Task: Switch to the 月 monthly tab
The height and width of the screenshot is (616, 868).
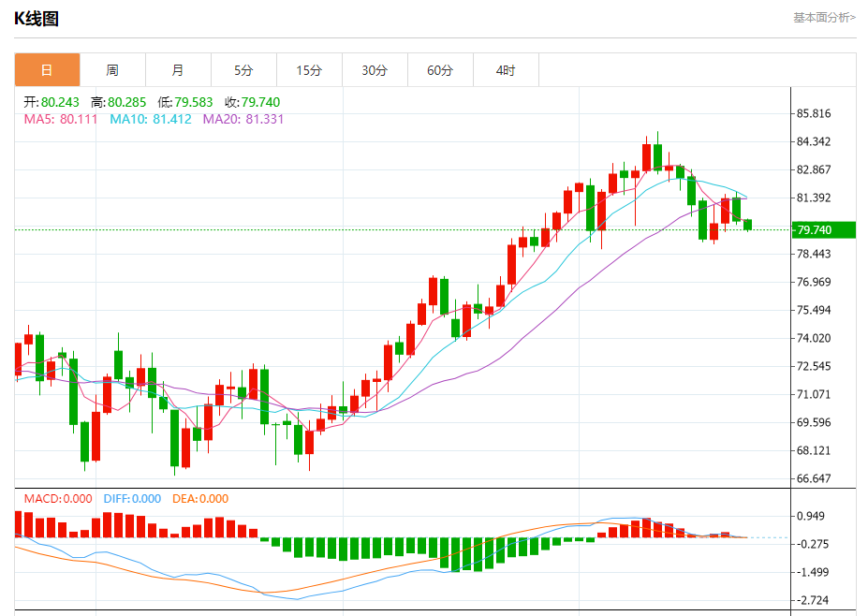Action: point(178,69)
